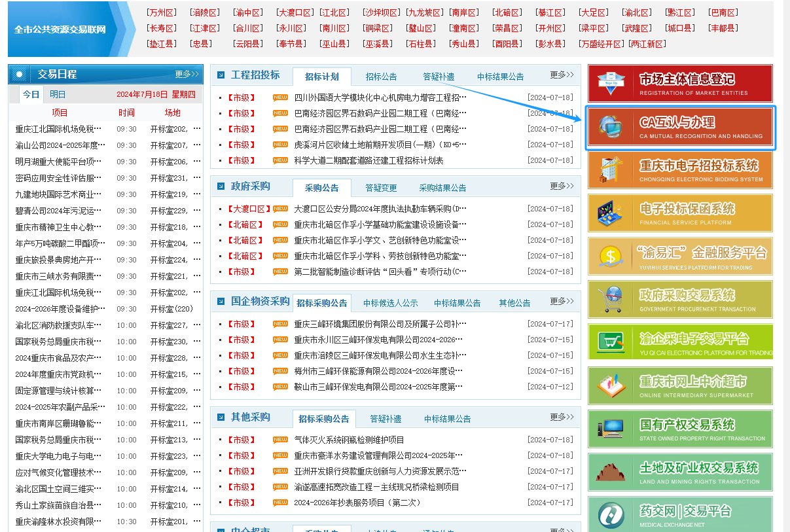Viewport: 790px width, 532px height.
Task: Expand 更多>> in the 工程招投标 section
Action: pos(562,75)
